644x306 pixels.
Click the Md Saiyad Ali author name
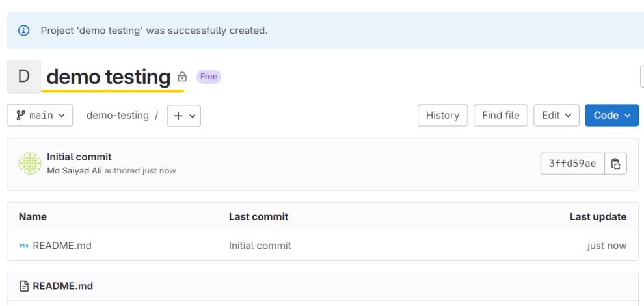pyautogui.click(x=77, y=170)
